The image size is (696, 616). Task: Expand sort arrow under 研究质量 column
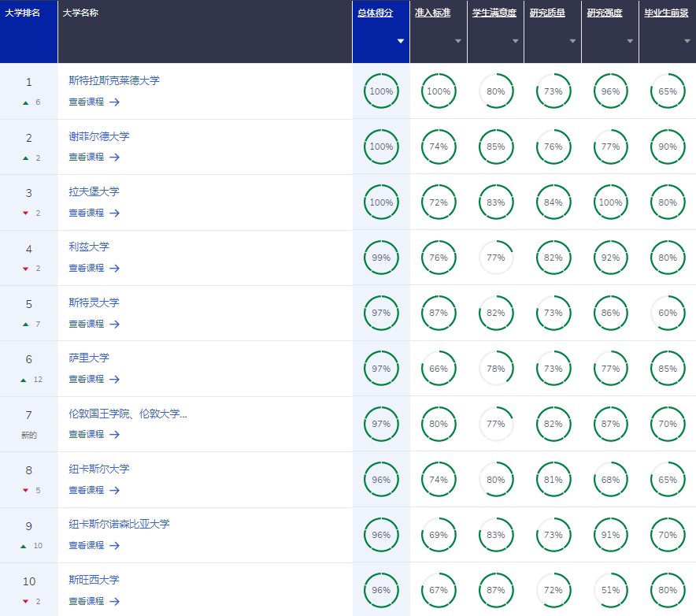[573, 41]
